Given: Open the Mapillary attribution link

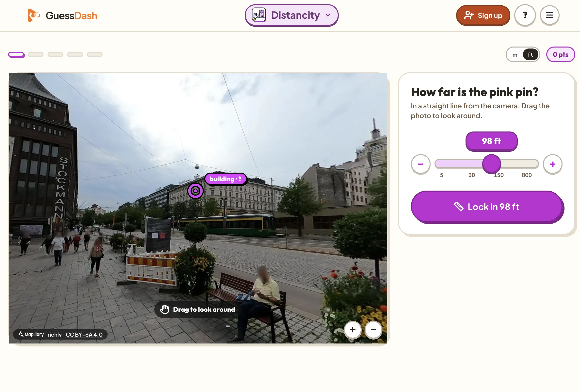Looking at the screenshot, I should coord(31,335).
